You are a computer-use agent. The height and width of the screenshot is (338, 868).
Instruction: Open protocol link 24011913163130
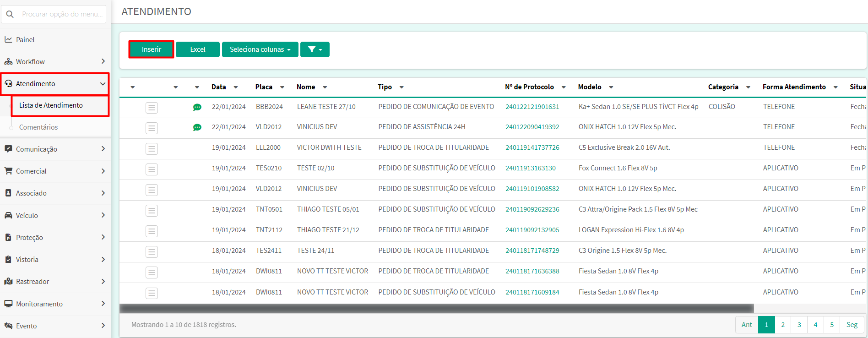pos(531,168)
